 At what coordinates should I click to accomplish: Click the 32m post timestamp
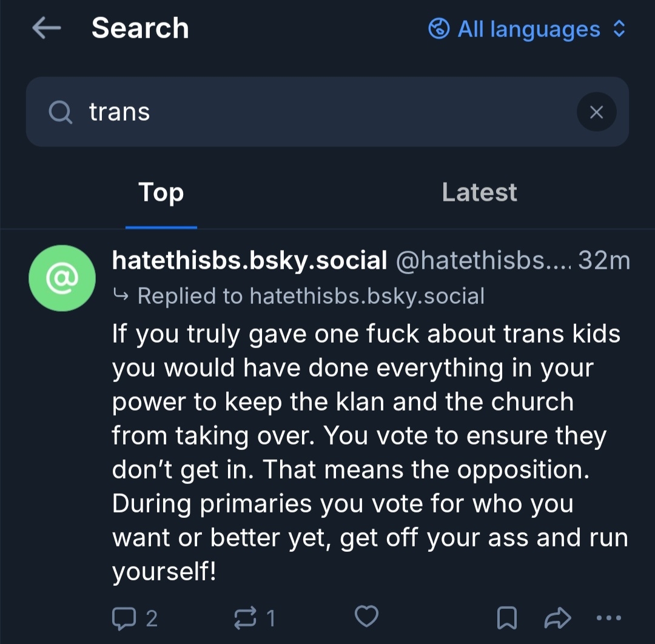[x=604, y=261]
